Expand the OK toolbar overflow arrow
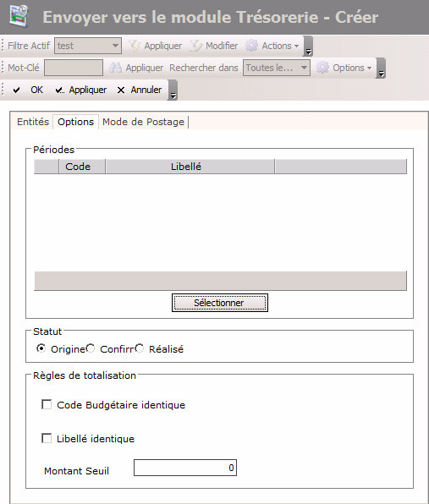429x504 pixels. coord(173,90)
